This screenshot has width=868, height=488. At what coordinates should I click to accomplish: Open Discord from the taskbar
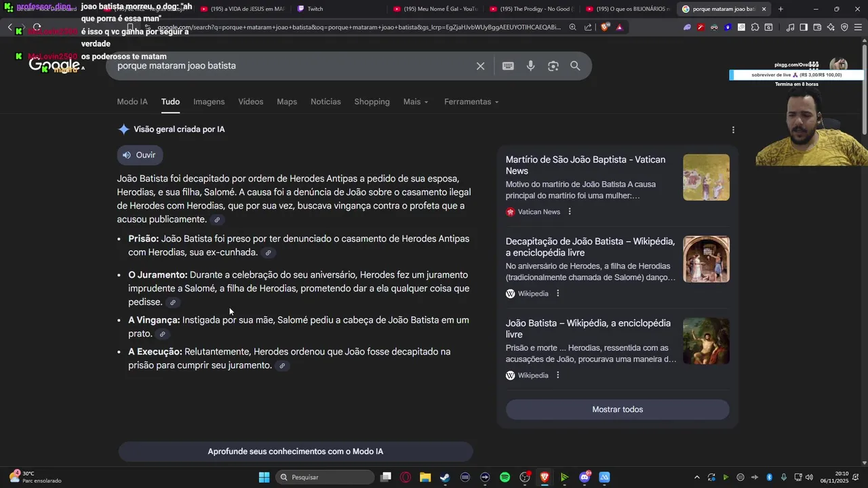[x=585, y=477]
